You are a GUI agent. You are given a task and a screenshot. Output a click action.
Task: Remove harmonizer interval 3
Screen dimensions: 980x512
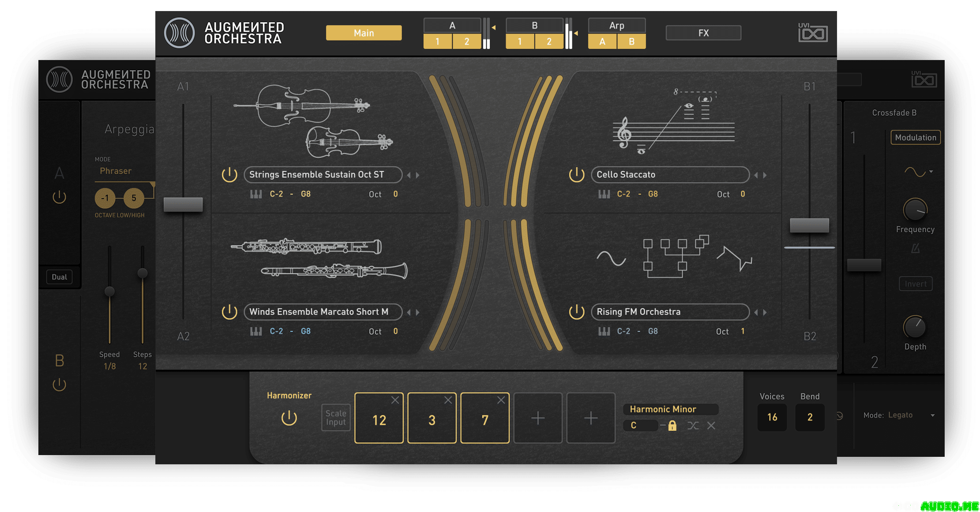448,400
